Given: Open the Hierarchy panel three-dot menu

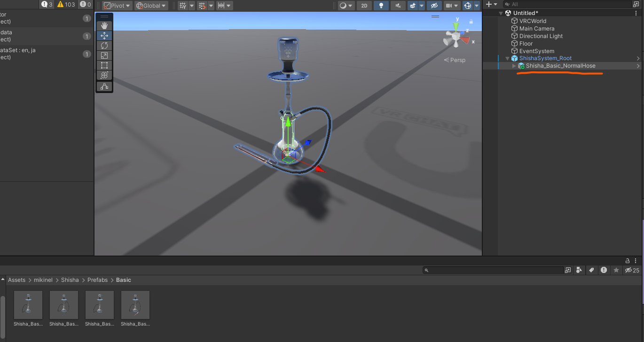Looking at the screenshot, I should (x=637, y=13).
